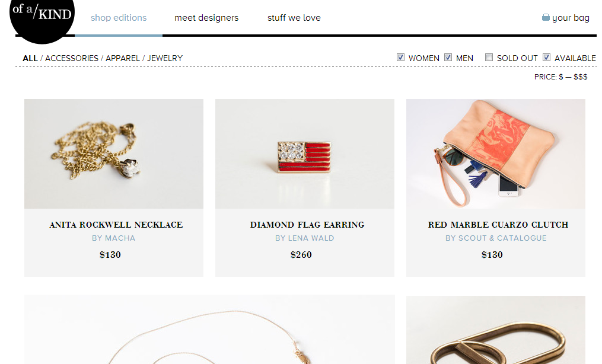View the Anita Rockwell Necklace photo
This screenshot has height=364, width=602.
point(114,154)
